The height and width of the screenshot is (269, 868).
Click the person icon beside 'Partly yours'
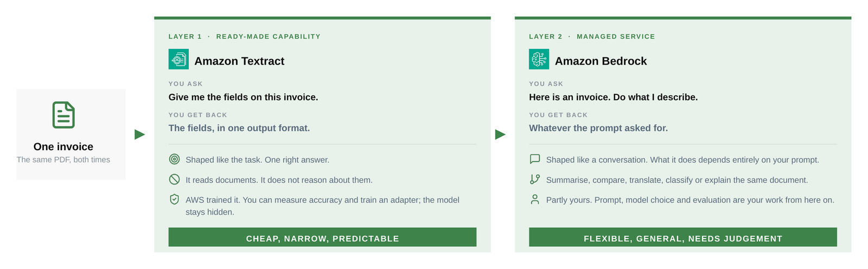(x=535, y=199)
